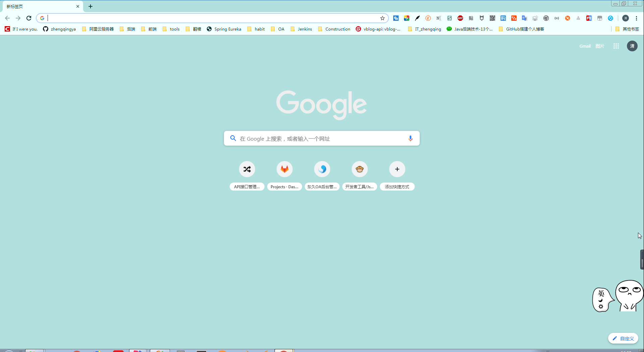644x352 pixels.
Task: Open the blue 购 shopping extension
Action: point(503,18)
